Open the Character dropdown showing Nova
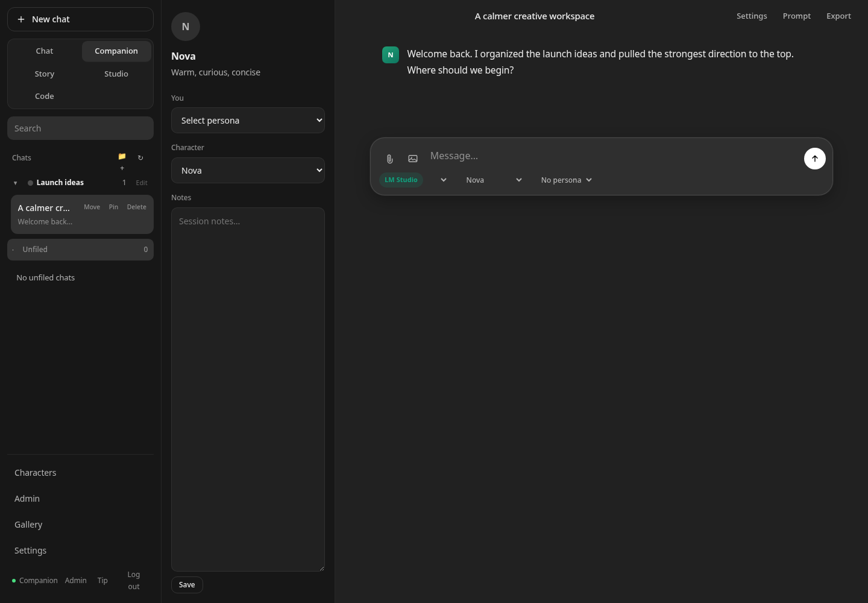868x603 pixels. 248,171
